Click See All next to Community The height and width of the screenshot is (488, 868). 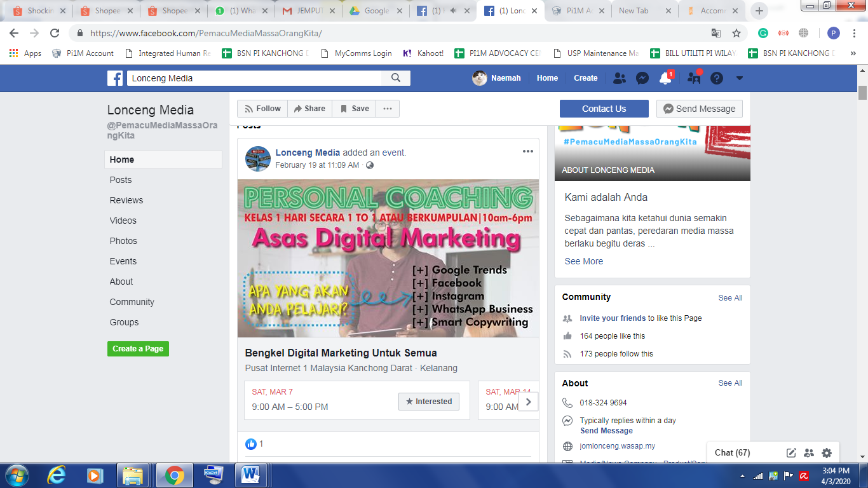tap(730, 297)
